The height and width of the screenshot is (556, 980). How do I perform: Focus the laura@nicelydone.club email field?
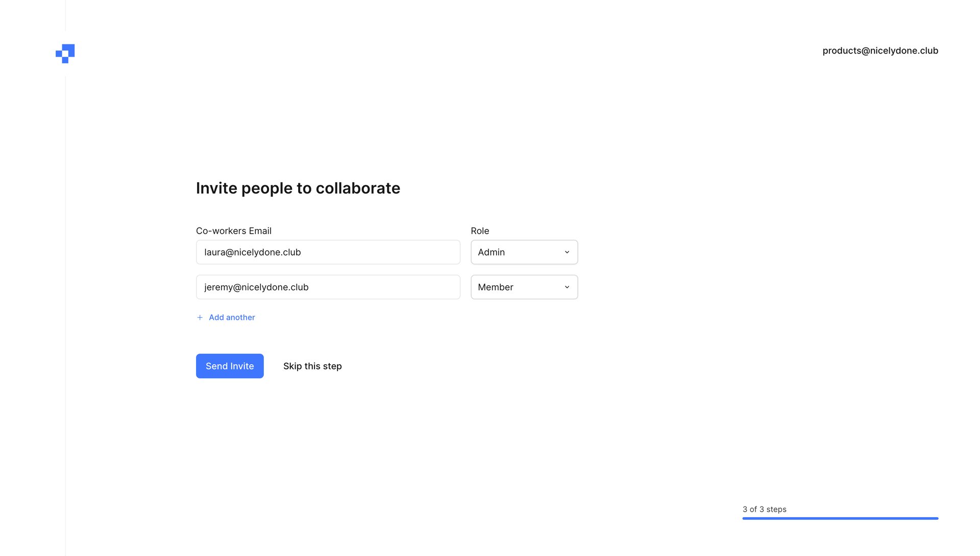[x=328, y=252]
